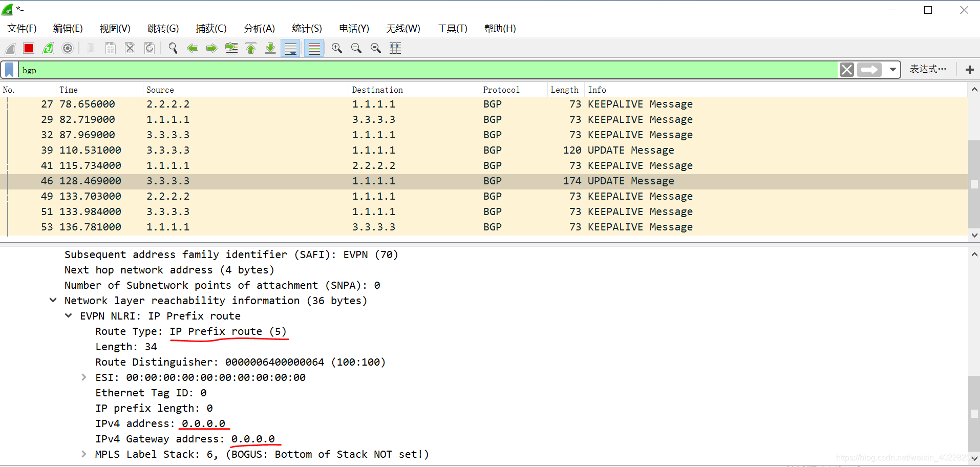Select the Route Type IP Prefix route line
Image resolution: width=980 pixels, height=467 pixels.
191,331
